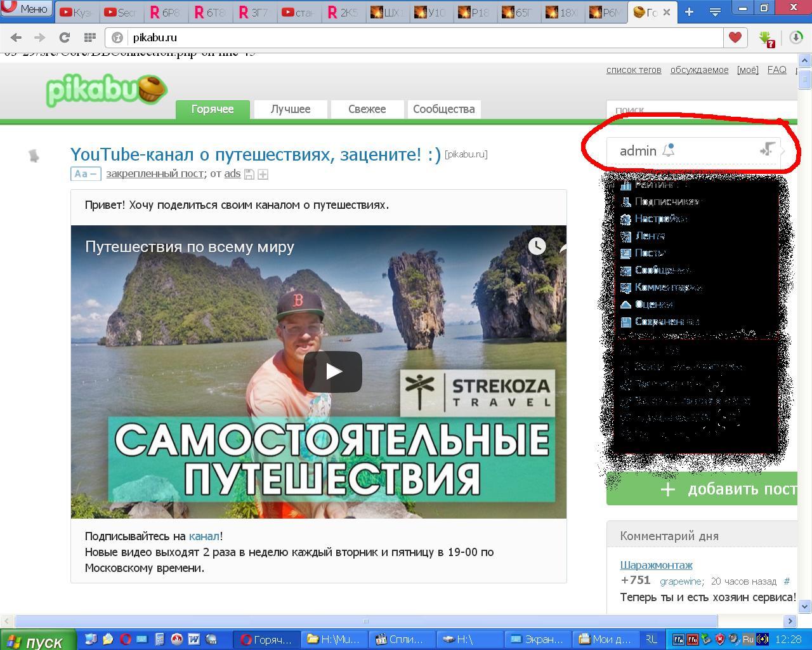The image size is (812, 650).
Task: Click the save post floppy icon
Action: click(x=249, y=174)
